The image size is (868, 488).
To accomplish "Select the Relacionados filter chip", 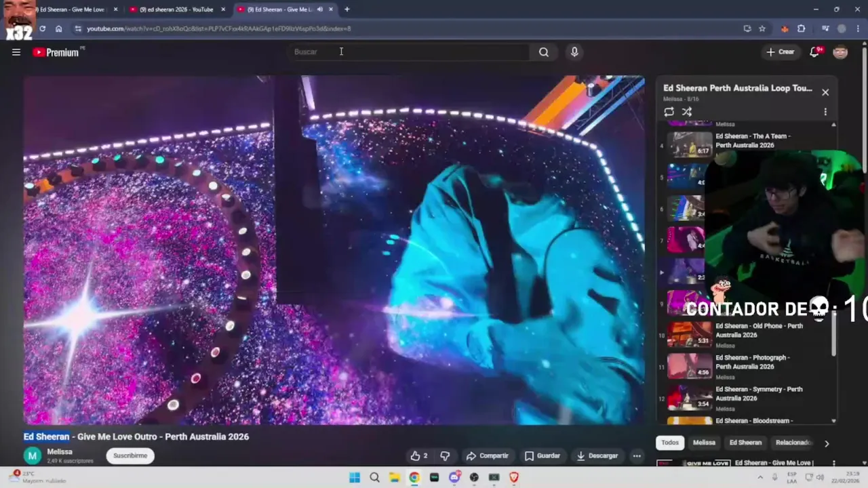I will pos(792,443).
